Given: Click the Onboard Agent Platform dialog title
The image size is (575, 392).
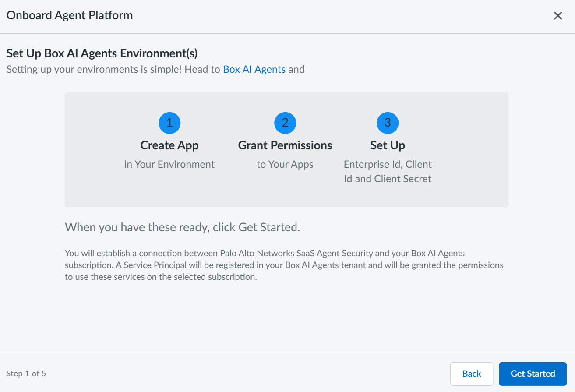Looking at the screenshot, I should pos(70,16).
